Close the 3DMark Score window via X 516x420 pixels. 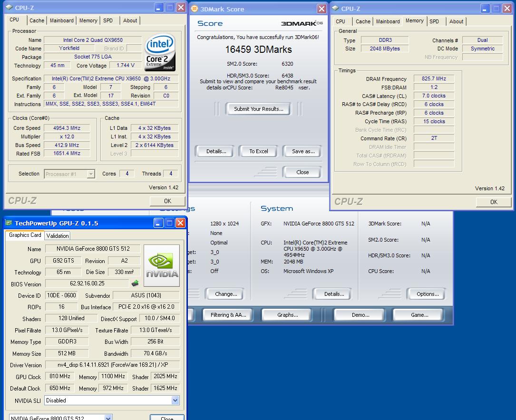click(321, 9)
